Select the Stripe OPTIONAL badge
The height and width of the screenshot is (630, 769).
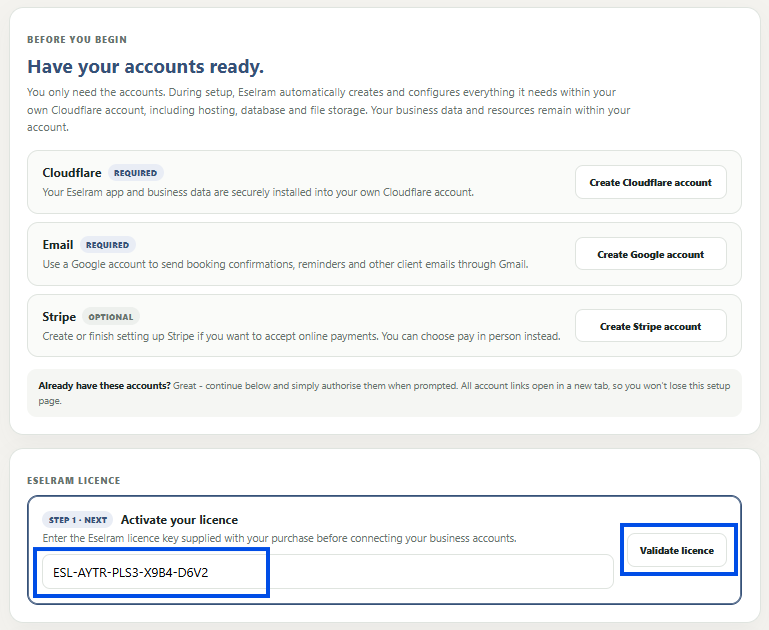click(x=110, y=317)
